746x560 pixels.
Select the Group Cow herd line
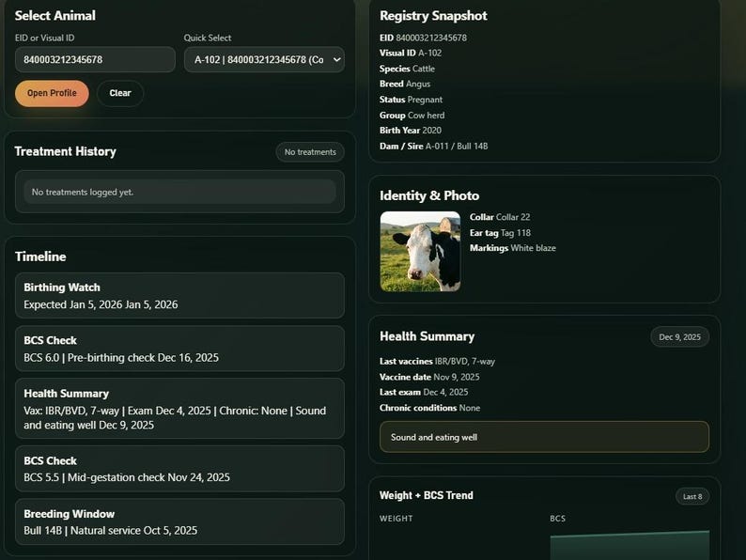pyautogui.click(x=412, y=116)
